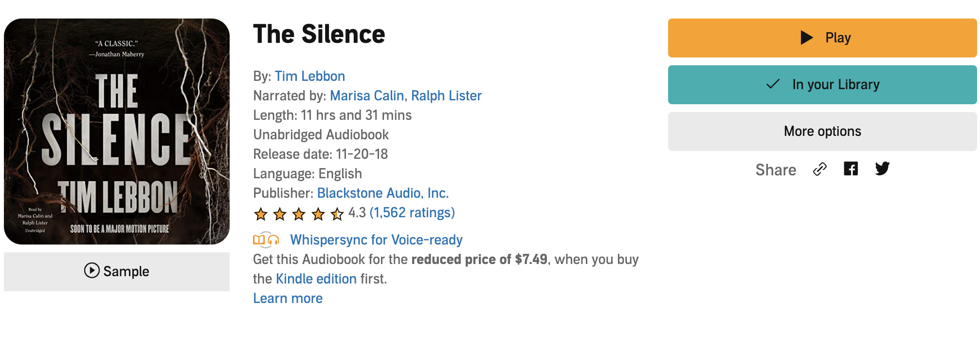Click Learn more about the reduced price
The height and width of the screenshot is (340, 980).
coord(288,299)
